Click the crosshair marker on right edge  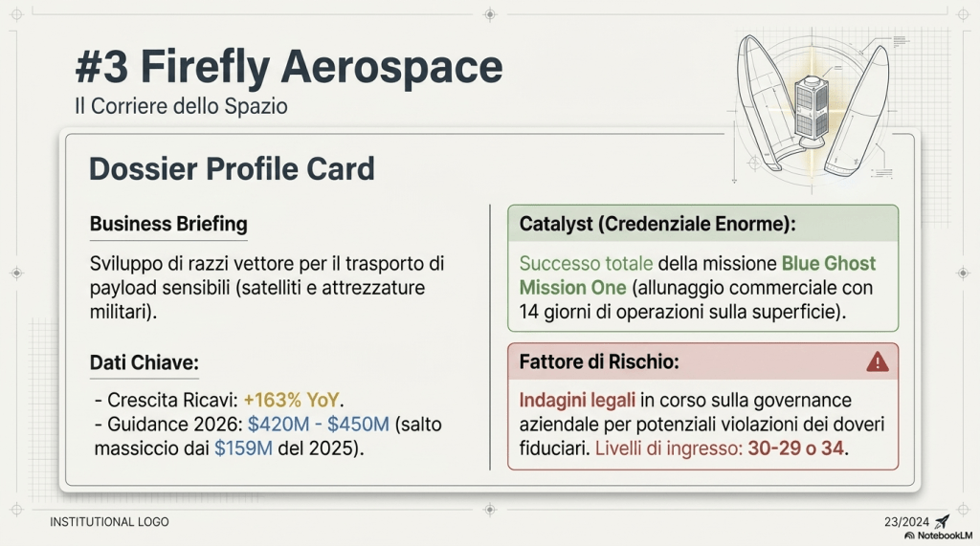click(964, 273)
